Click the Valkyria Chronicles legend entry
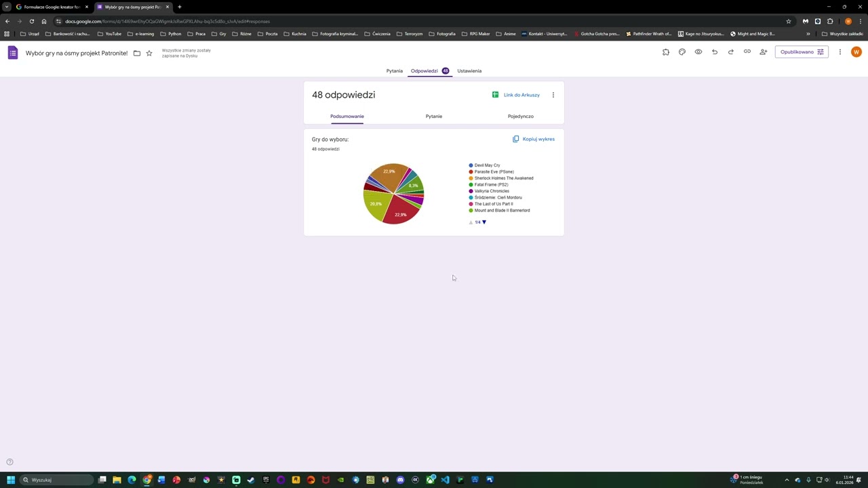 (x=489, y=191)
